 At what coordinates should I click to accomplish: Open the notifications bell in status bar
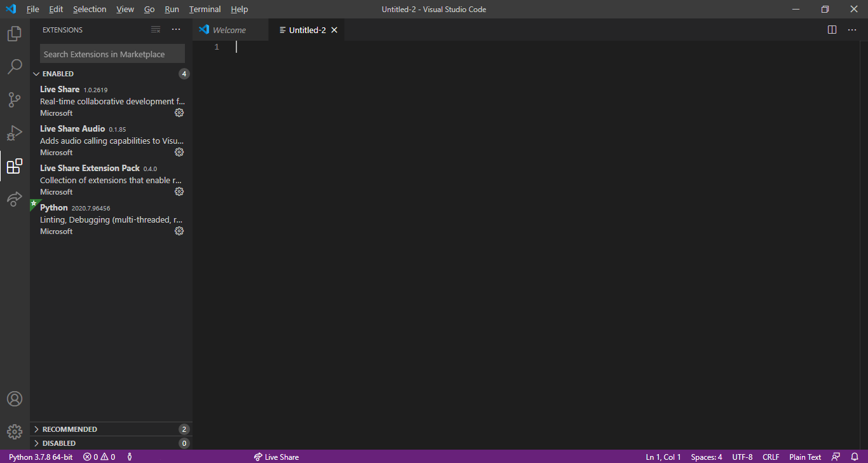point(855,457)
